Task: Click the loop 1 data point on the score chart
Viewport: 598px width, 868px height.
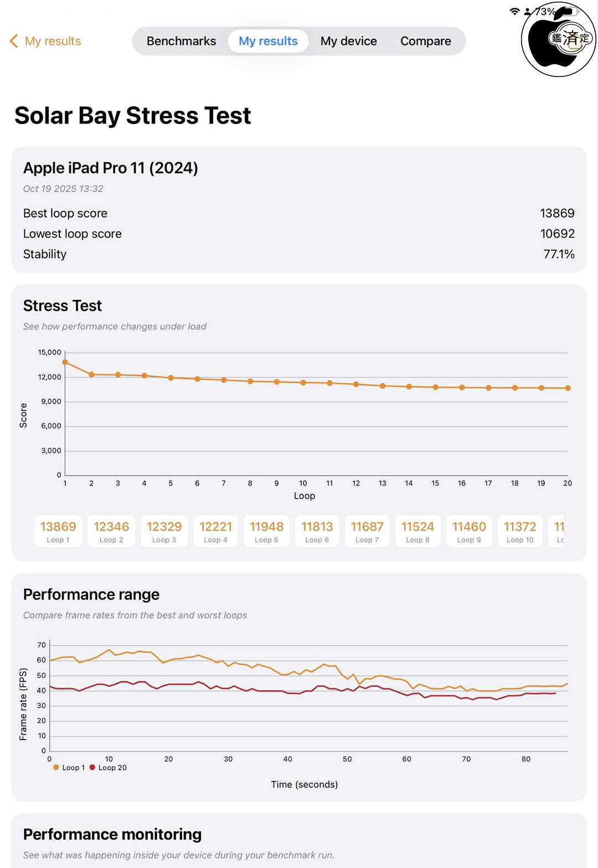Action: (65, 362)
